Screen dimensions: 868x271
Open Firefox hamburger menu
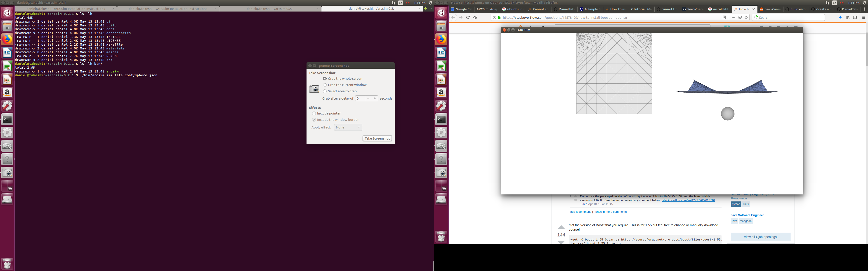[863, 18]
